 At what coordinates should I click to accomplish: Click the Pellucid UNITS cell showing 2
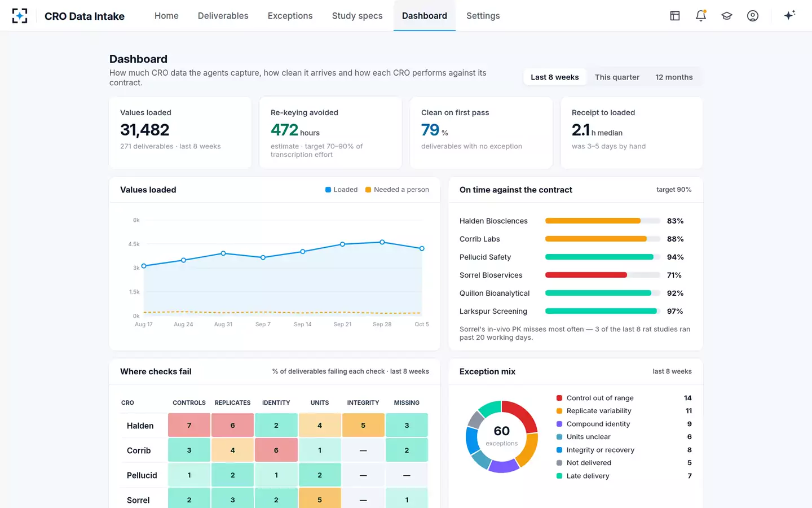coord(320,475)
